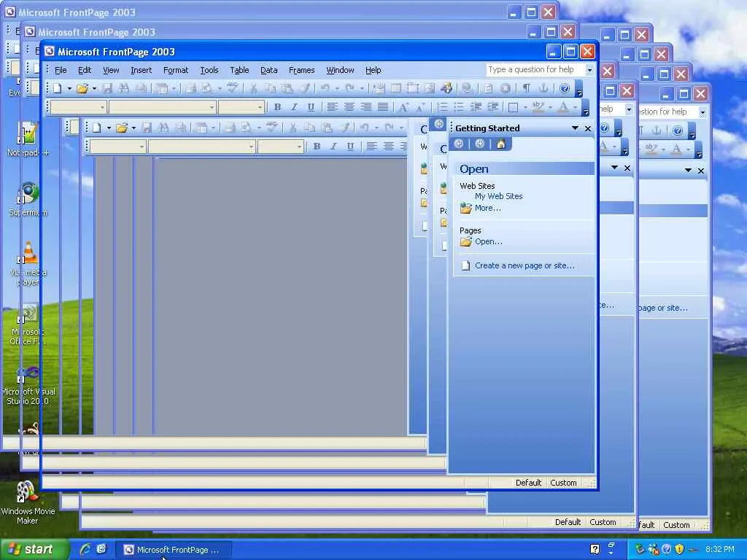Click the Undo arrow icon in main toolbar
The image size is (747, 560).
(325, 88)
